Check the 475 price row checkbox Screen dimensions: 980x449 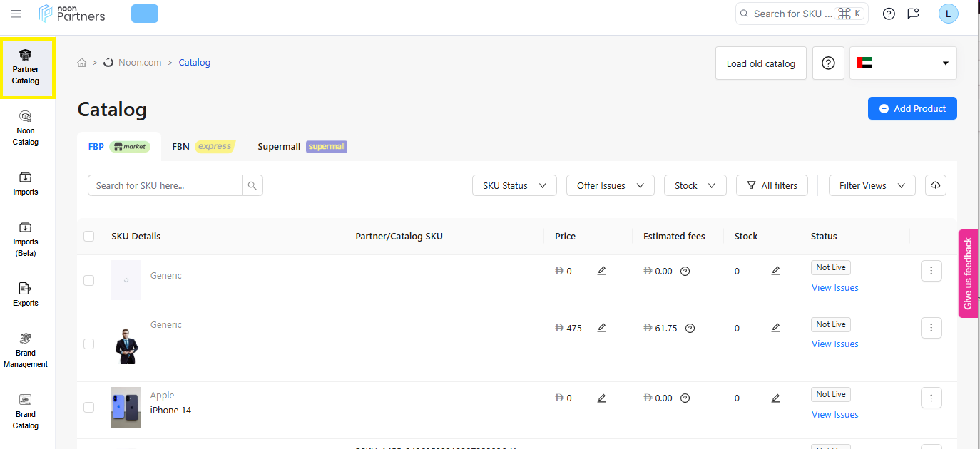coord(88,344)
